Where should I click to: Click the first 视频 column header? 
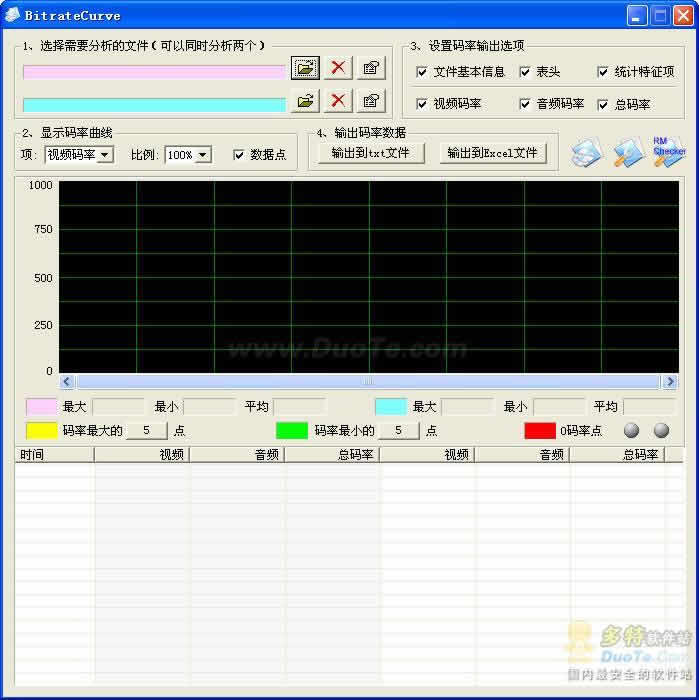point(142,454)
